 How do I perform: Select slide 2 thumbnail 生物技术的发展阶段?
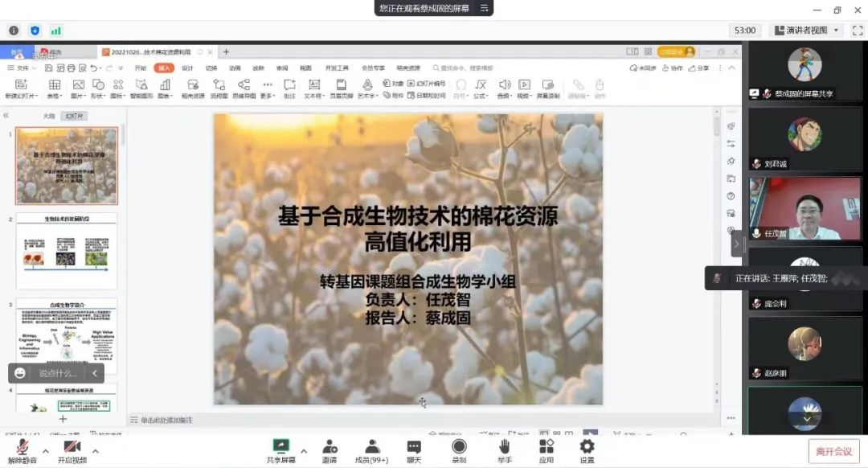tap(67, 250)
